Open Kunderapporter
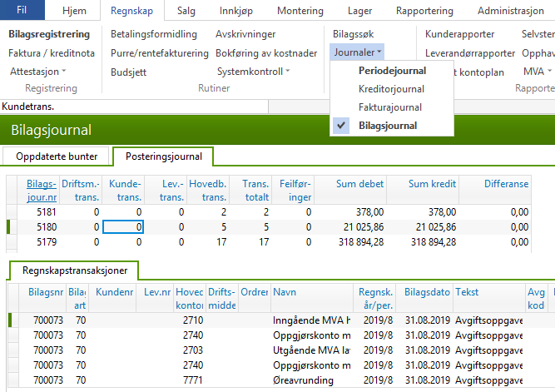This screenshot has height=392, width=555. tap(459, 34)
